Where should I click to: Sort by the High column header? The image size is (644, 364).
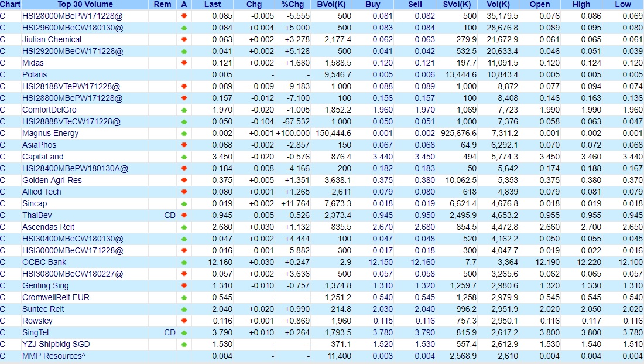(581, 5)
